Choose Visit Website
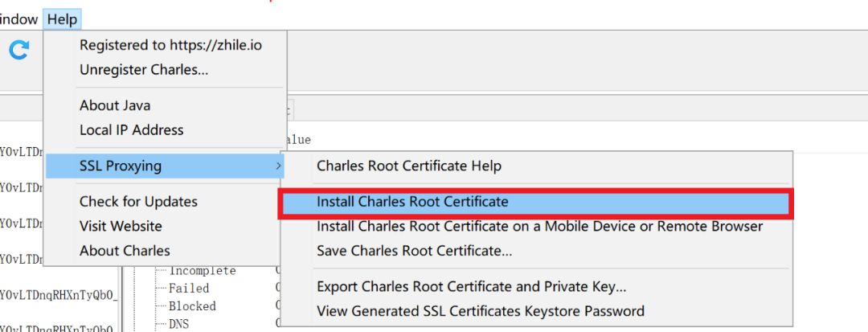Screen dimensions: 868x332 click(165, 227)
